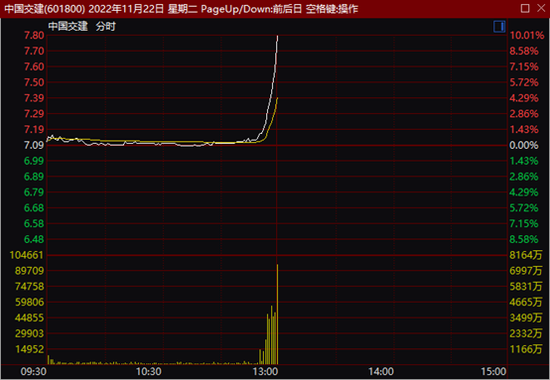Click the white price line peak at 7.80
The height and width of the screenshot is (380, 550).
click(x=277, y=36)
